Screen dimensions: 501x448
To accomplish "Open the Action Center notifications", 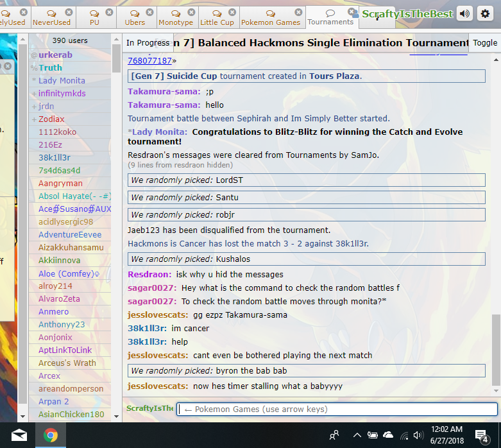I will pos(482,436).
